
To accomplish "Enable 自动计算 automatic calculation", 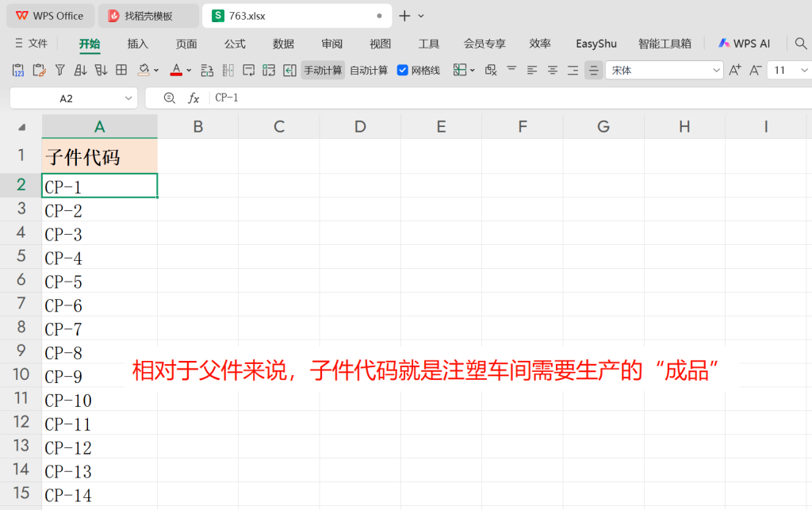I will tap(369, 70).
